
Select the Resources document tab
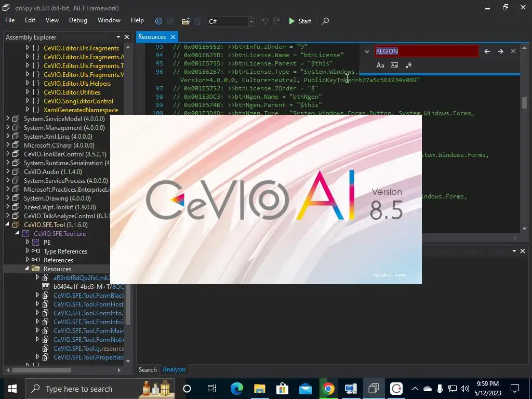tap(152, 37)
